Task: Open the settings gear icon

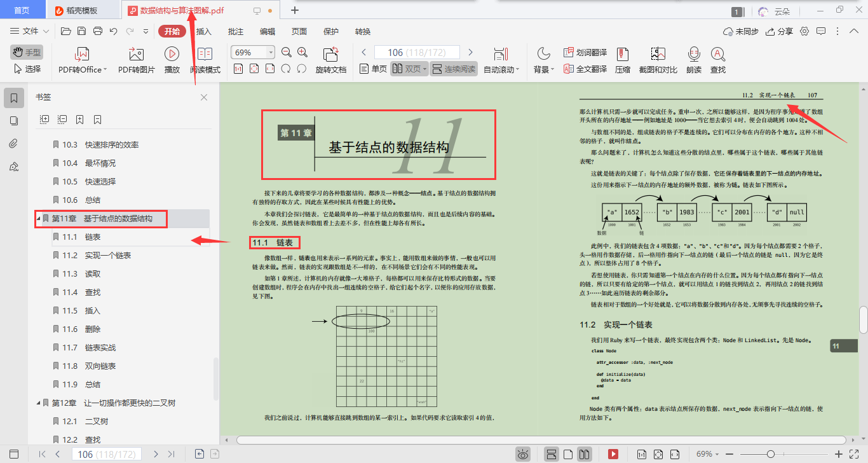Action: click(804, 31)
